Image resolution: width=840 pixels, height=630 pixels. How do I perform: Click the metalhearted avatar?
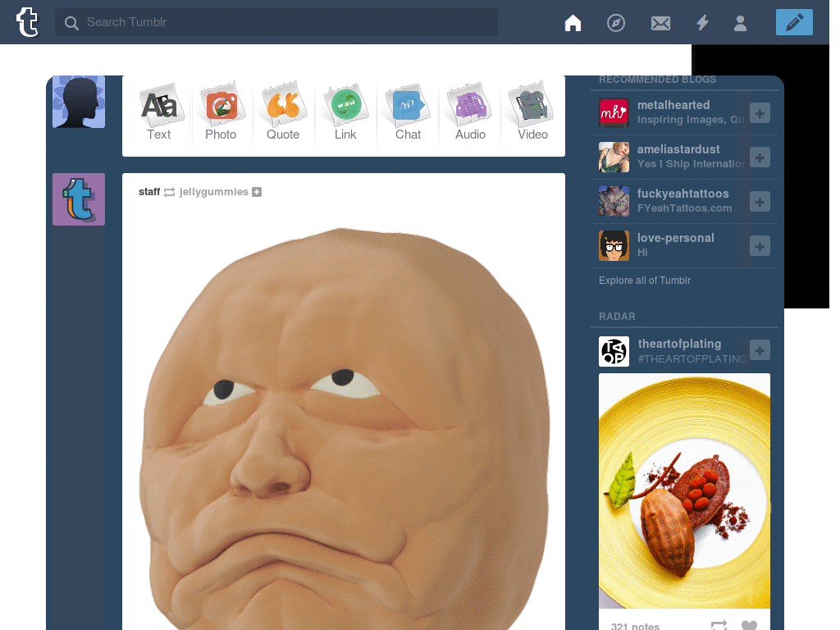tap(614, 112)
